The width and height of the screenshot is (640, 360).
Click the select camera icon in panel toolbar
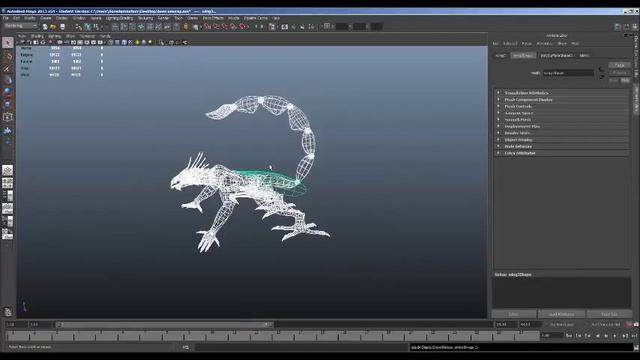[23, 42]
